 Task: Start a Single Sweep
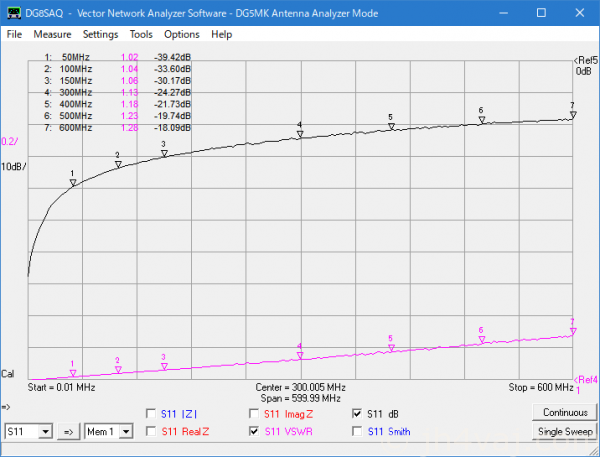point(564,431)
